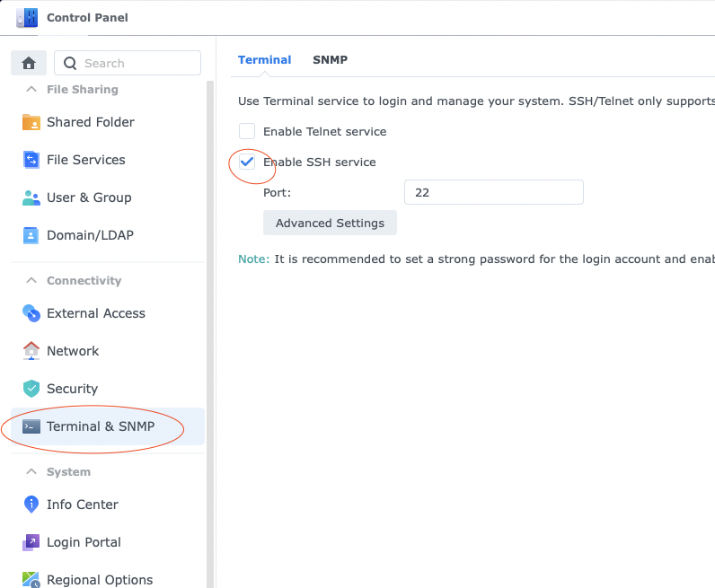
Task: Collapse the Connectivity section
Action: (31, 280)
